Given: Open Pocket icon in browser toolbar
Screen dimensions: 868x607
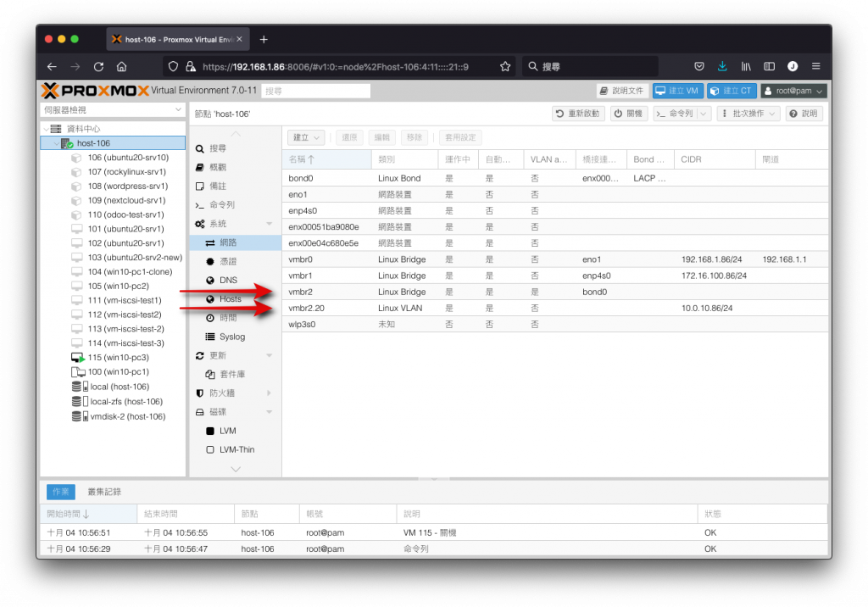Looking at the screenshot, I should coord(699,66).
